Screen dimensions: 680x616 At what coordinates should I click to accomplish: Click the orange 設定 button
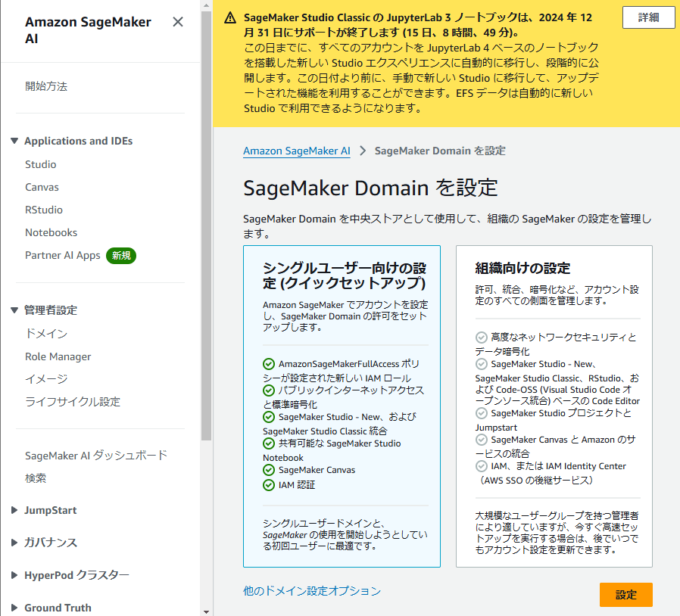[625, 595]
